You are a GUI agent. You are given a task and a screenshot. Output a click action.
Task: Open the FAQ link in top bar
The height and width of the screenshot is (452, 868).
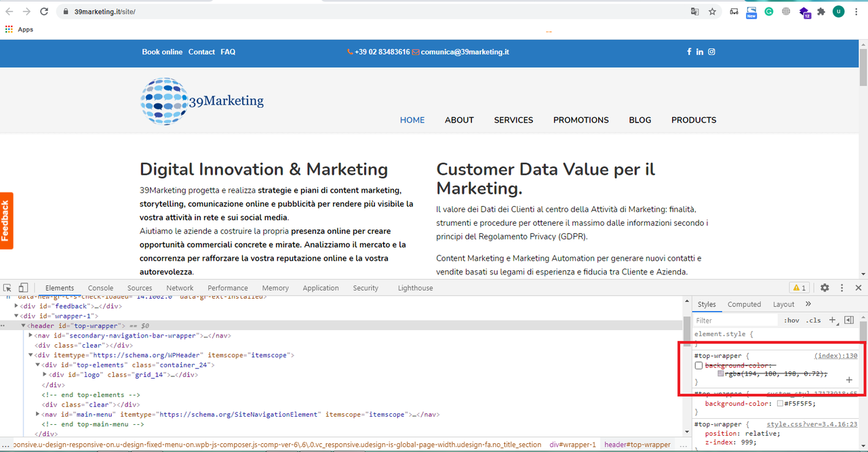click(228, 52)
